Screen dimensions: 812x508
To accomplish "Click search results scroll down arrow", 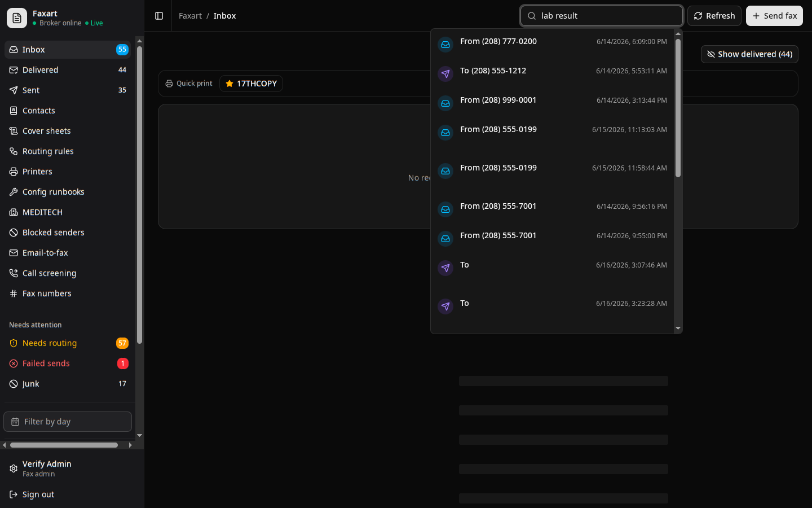I will (678, 328).
